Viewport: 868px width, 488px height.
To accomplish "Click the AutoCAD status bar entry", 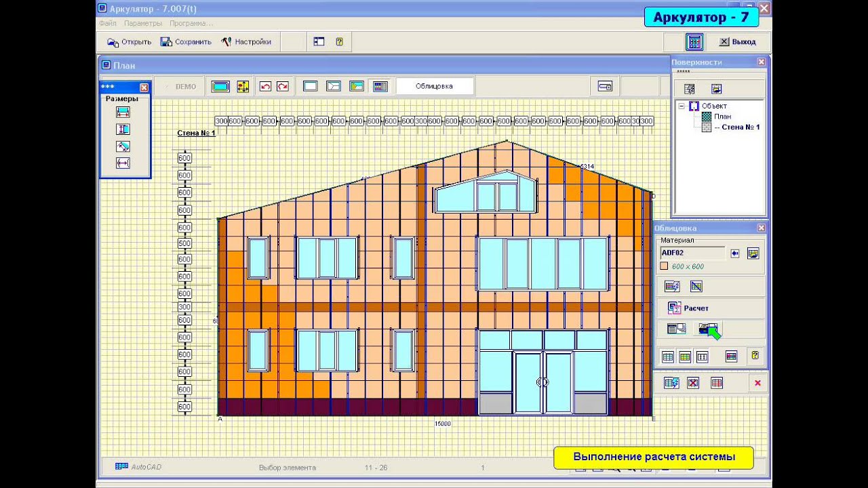I will coord(138,467).
